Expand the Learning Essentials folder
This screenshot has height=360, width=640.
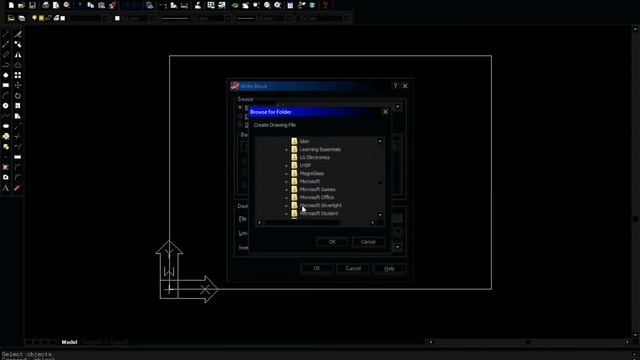click(x=286, y=150)
